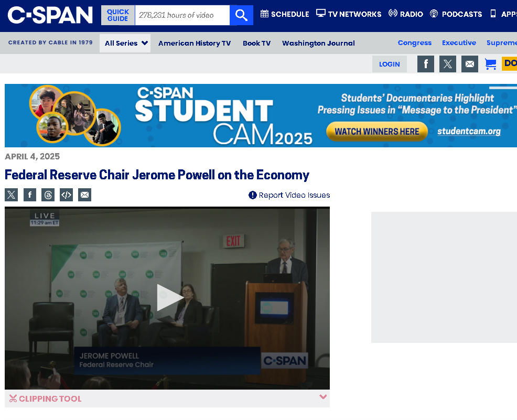Follow the Congress link
The width and height of the screenshot is (517, 420).
point(414,43)
